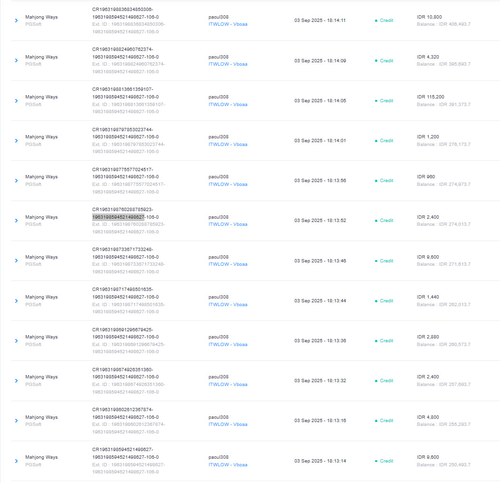
Task: Expand the row timestamped 18:14:01
Action: pos(16,141)
